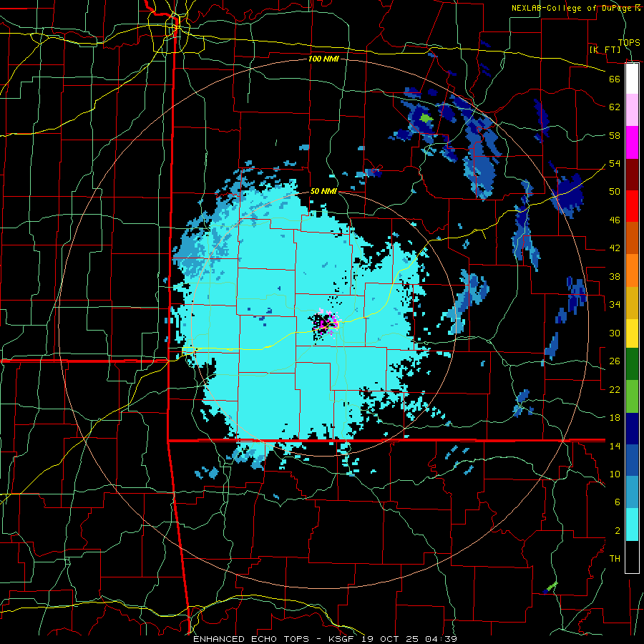The image size is (644, 644).
Task: Click the 100 NMI range ring label
Action: pos(323,59)
